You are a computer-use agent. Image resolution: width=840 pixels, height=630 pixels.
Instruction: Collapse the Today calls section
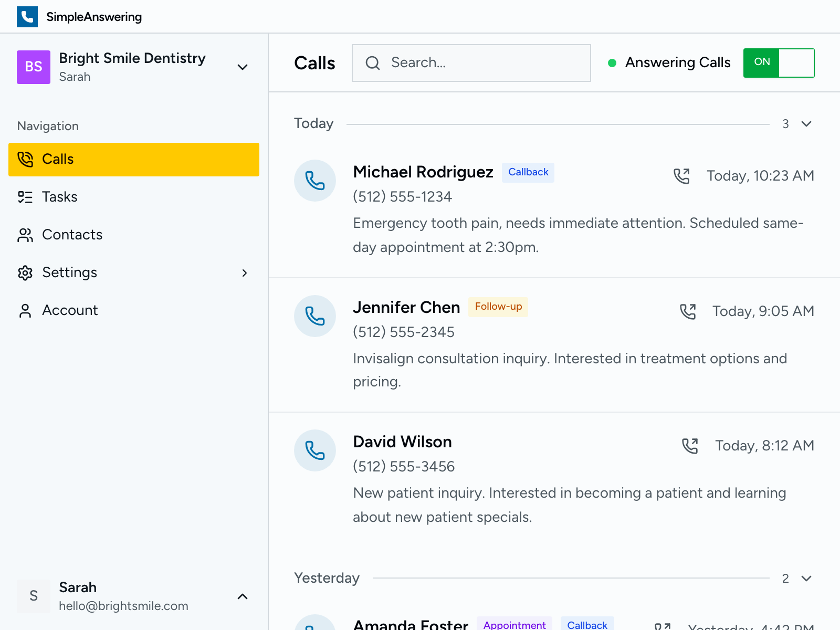(x=806, y=124)
